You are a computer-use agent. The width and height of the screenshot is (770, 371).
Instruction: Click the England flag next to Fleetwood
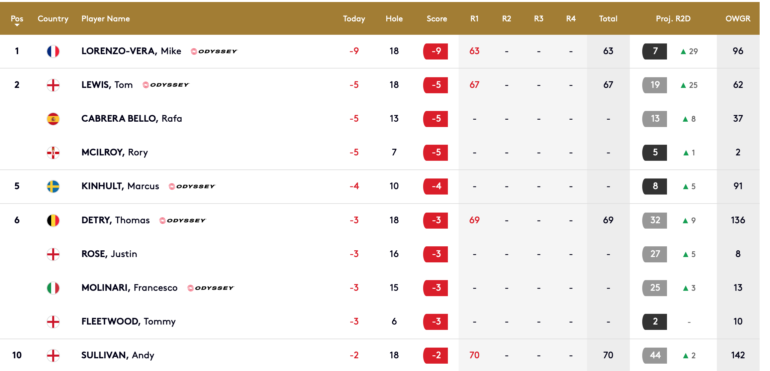[x=53, y=322]
